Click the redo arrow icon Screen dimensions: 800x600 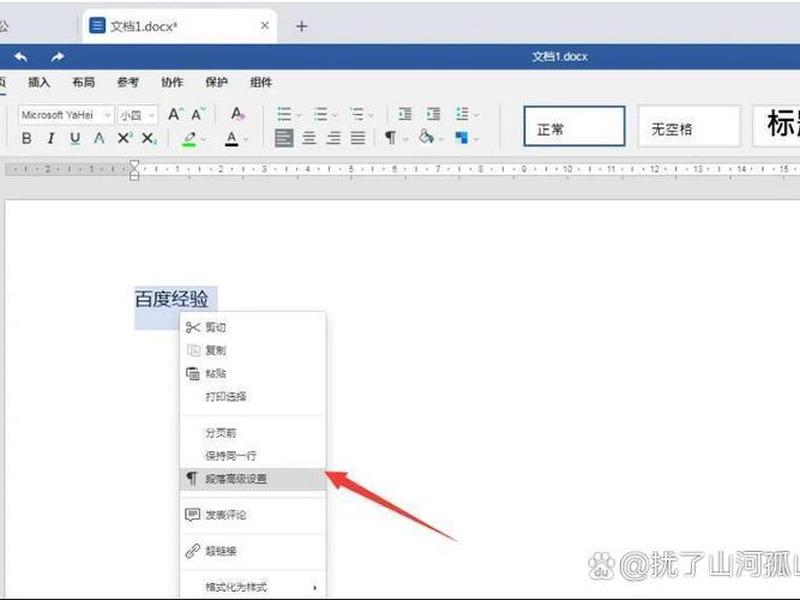[57, 57]
